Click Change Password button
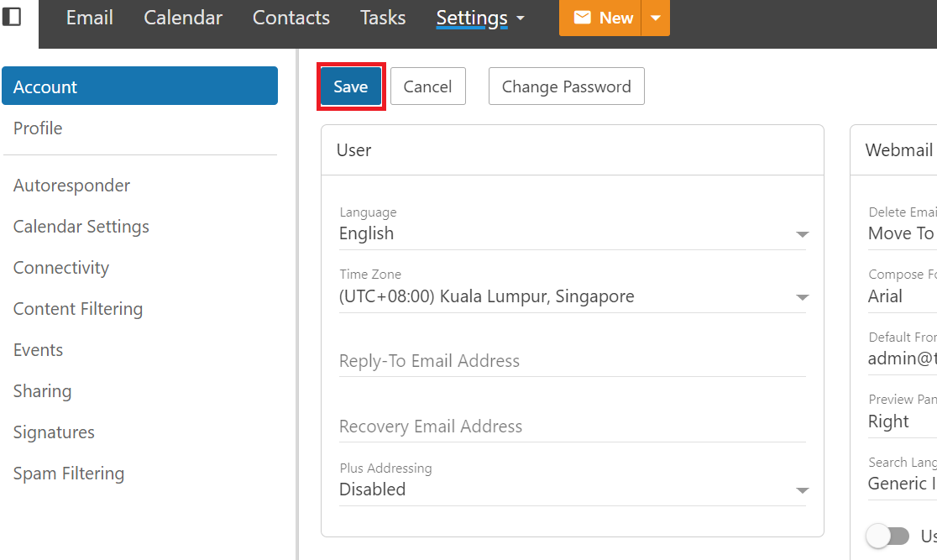The height and width of the screenshot is (560, 937). pyautogui.click(x=566, y=86)
